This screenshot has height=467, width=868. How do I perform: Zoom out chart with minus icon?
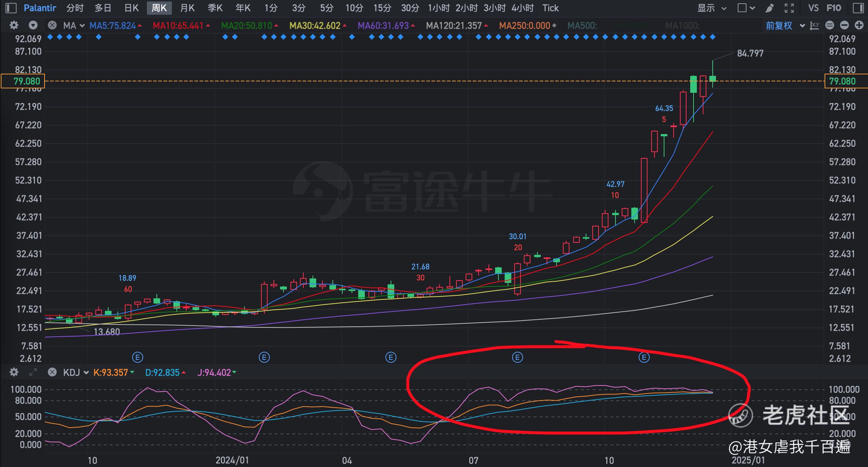pyautogui.click(x=844, y=25)
